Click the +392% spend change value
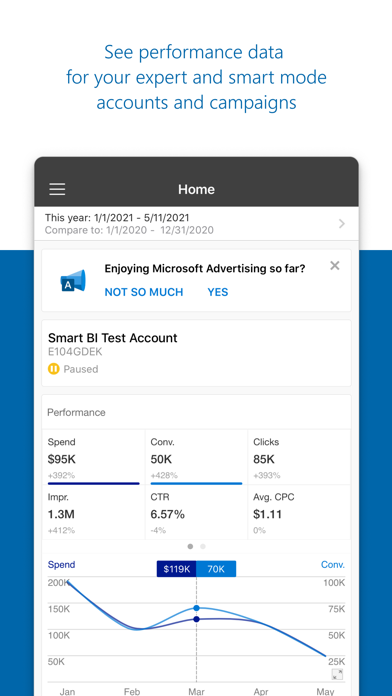The width and height of the screenshot is (392, 696). [x=61, y=475]
